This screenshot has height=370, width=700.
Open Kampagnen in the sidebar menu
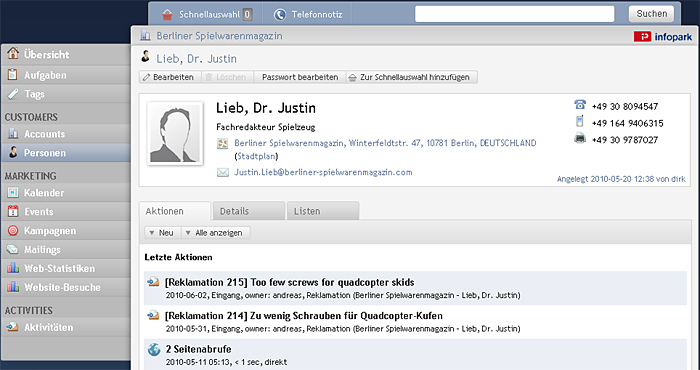point(66,230)
